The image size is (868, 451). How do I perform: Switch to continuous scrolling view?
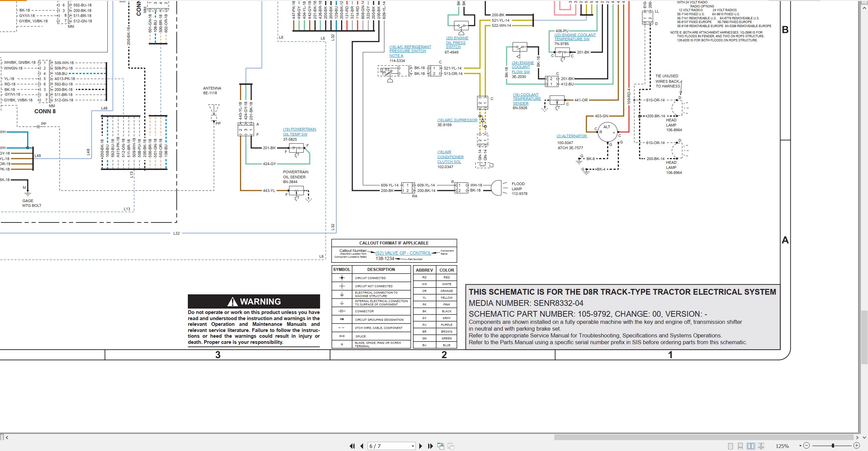point(741,446)
